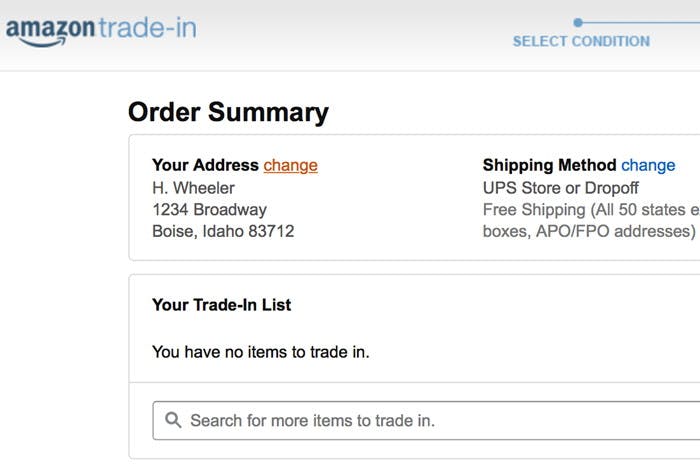Click the 1234 Broadway street line

209,210
